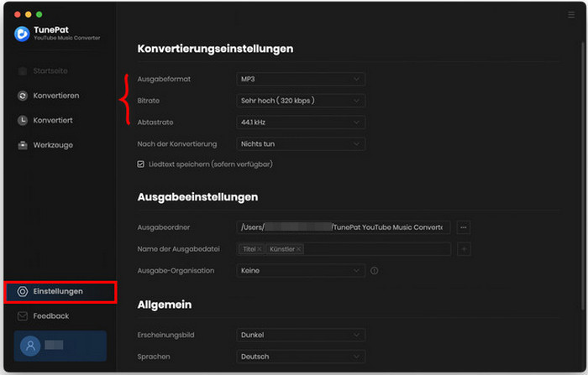Click the browse folder ellipsis button
This screenshot has width=588, height=375.
click(464, 227)
